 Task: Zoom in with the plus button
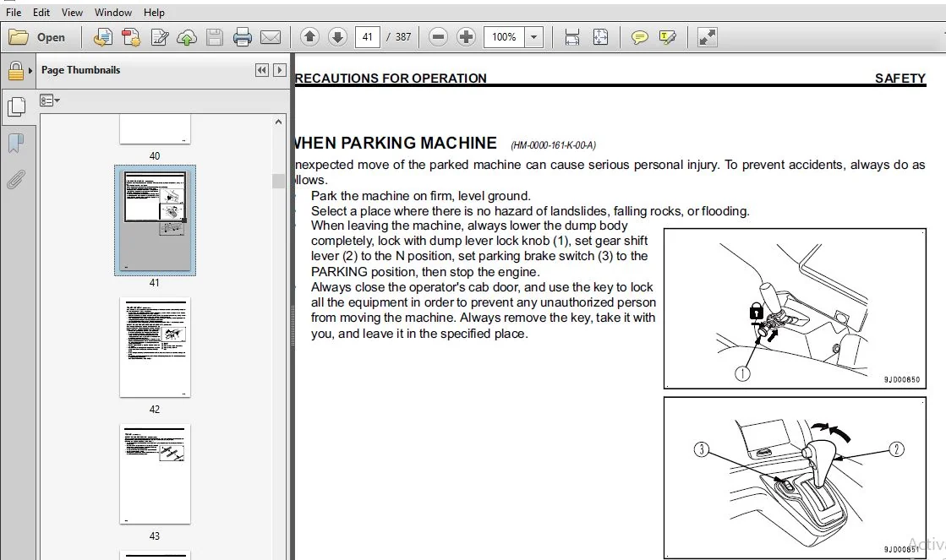[x=466, y=37]
